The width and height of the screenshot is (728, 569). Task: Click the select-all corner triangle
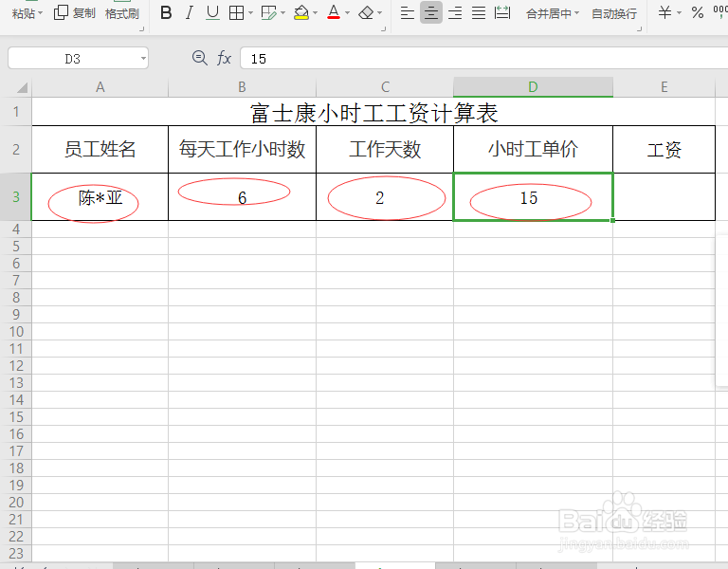click(x=21, y=87)
